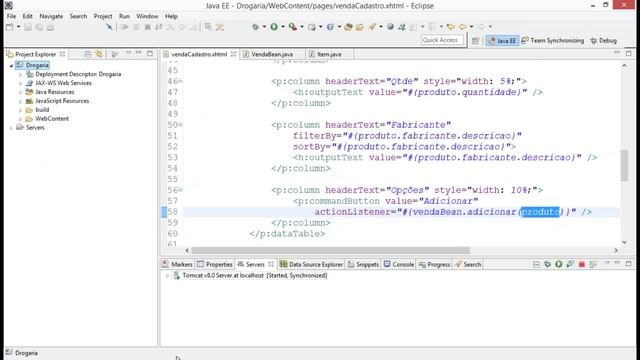Click the Terminate debug toolbar icon

tap(147, 27)
